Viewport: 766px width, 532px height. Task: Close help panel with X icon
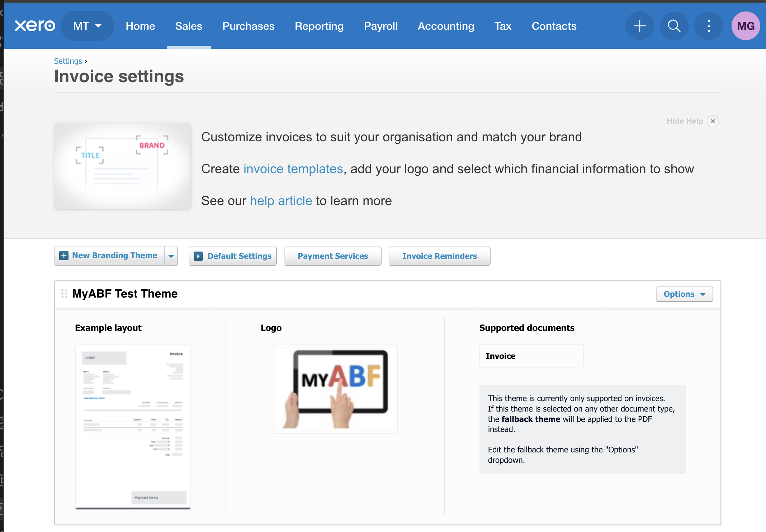713,121
